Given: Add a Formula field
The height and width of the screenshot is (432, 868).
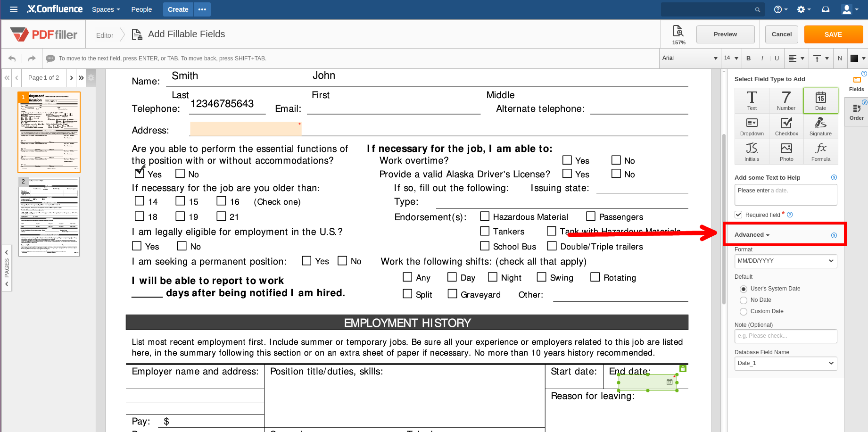Looking at the screenshot, I should [x=820, y=152].
